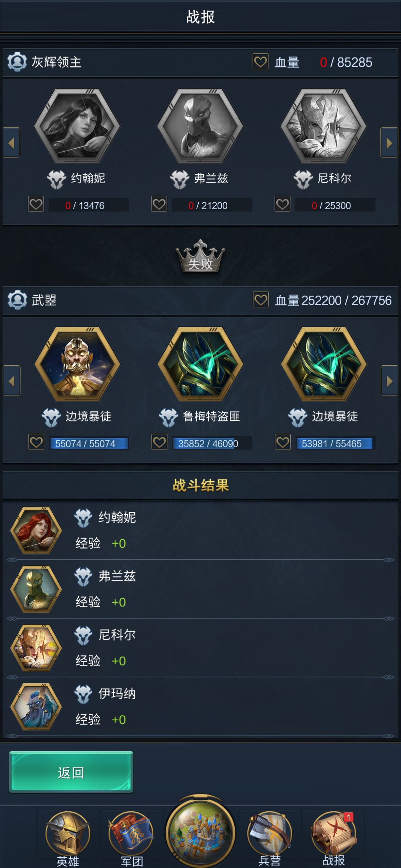Click the 35852 / 46090 health bar
The height and width of the screenshot is (868, 401).
pos(212,443)
